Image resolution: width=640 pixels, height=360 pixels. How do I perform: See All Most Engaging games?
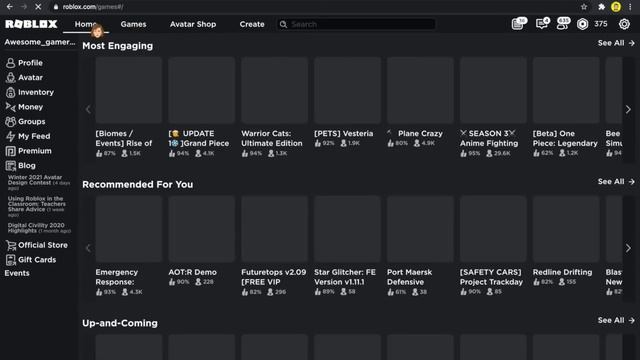pos(616,43)
